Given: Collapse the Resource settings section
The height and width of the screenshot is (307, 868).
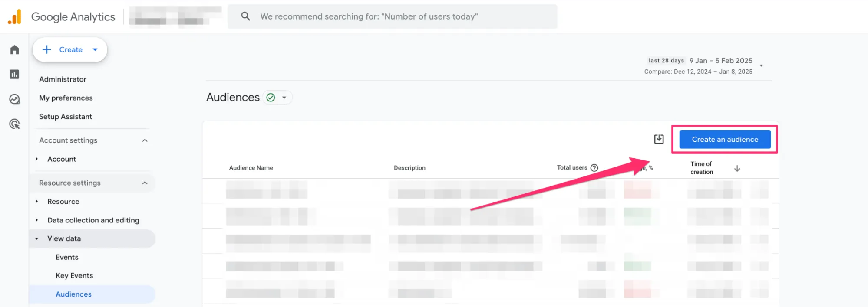Looking at the screenshot, I should (x=145, y=183).
